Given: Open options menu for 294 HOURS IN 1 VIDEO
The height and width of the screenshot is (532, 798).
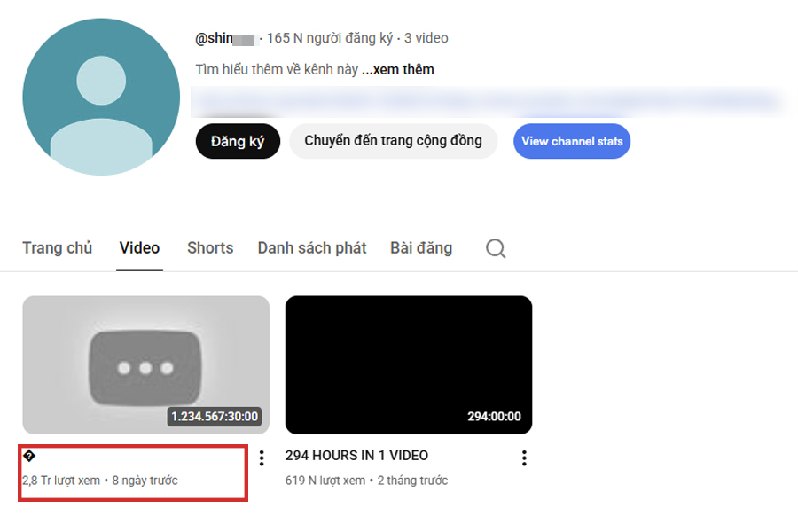Looking at the screenshot, I should pyautogui.click(x=523, y=459).
